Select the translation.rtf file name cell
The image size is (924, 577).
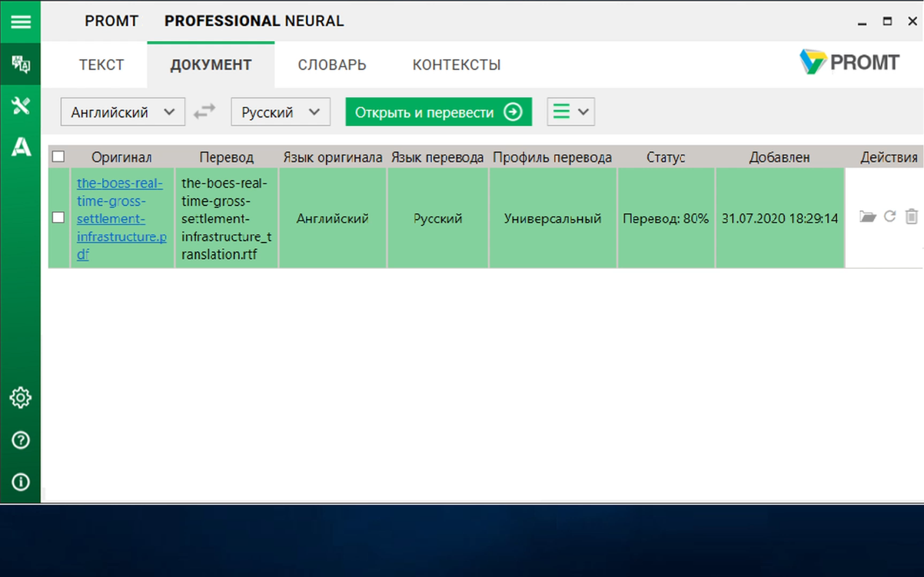click(x=226, y=218)
